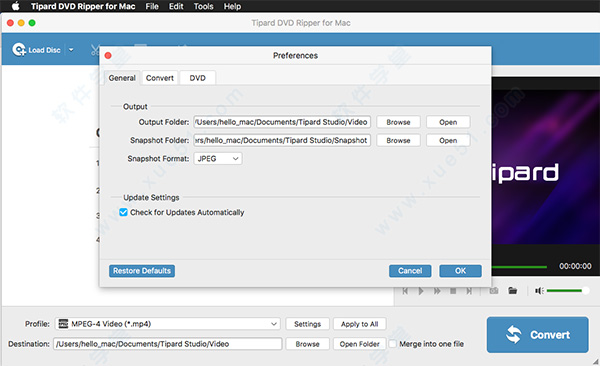Click the fast forward playback button
This screenshot has height=366, width=600.
point(437,291)
